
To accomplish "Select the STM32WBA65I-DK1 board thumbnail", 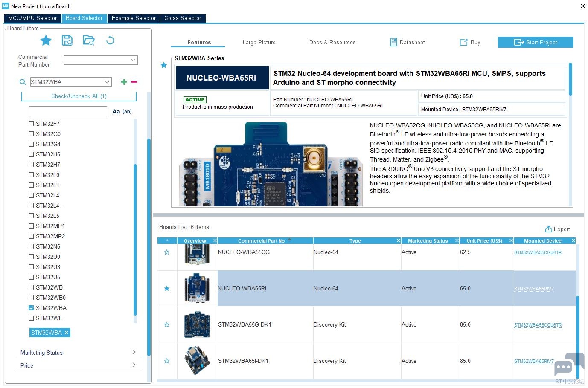I will coord(197,361).
